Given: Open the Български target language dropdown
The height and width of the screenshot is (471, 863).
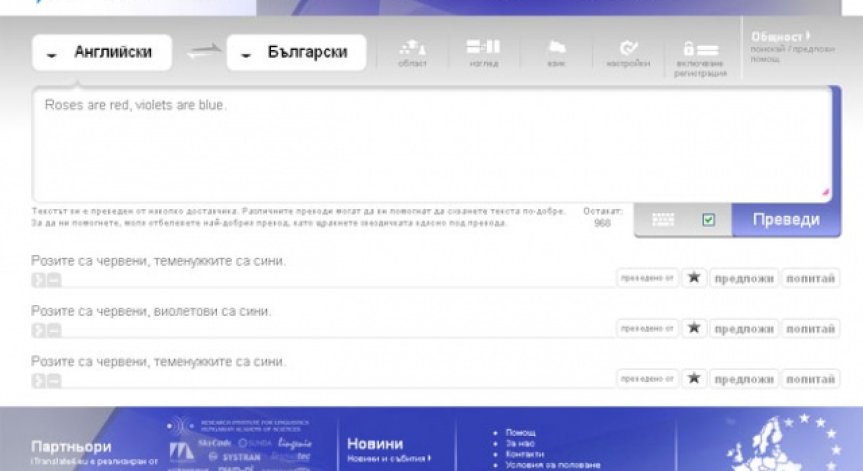Looking at the screenshot, I should click(x=297, y=52).
